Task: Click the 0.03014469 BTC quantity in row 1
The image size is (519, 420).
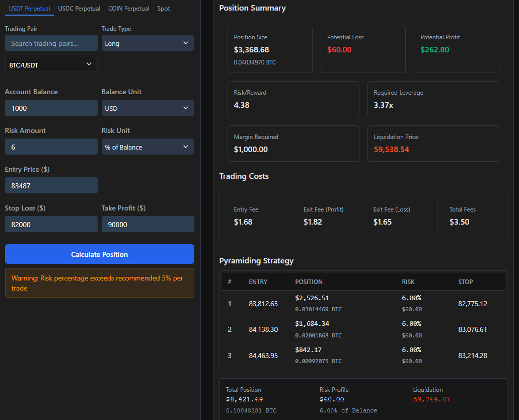Action: click(x=319, y=309)
